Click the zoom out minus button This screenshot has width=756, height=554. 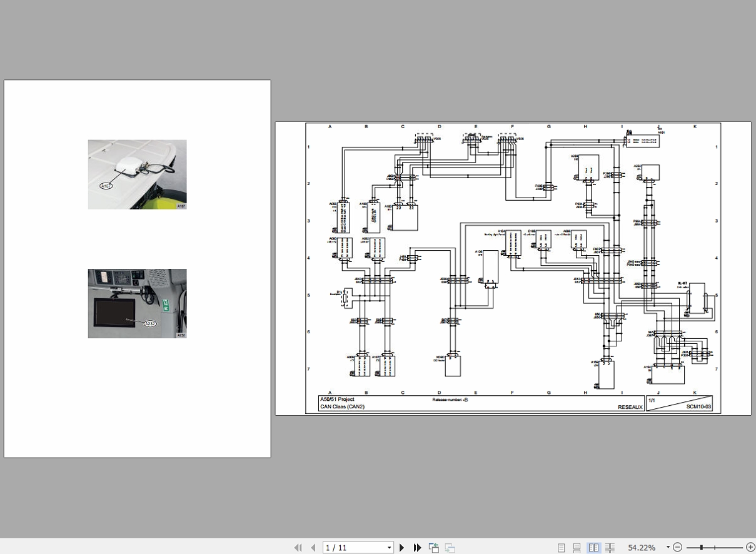click(x=677, y=548)
